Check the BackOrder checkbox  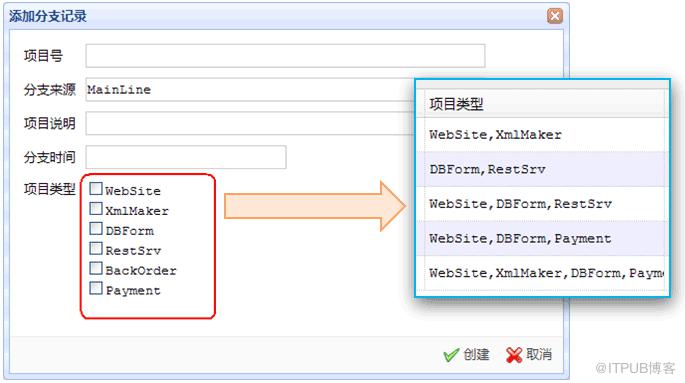tap(96, 269)
